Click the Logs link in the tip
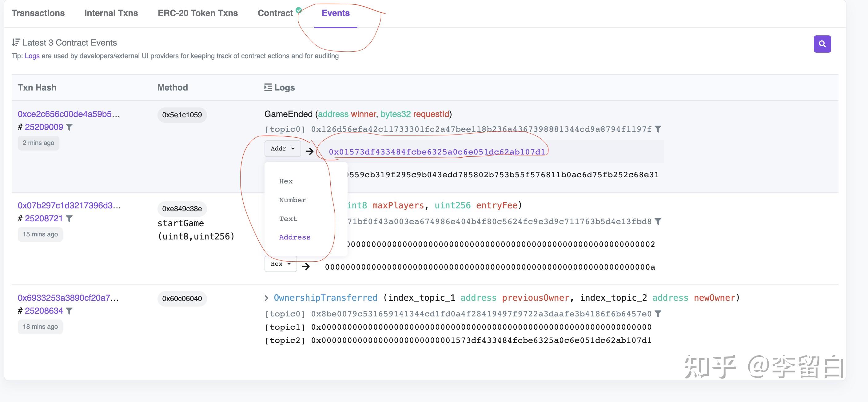 [x=32, y=56]
